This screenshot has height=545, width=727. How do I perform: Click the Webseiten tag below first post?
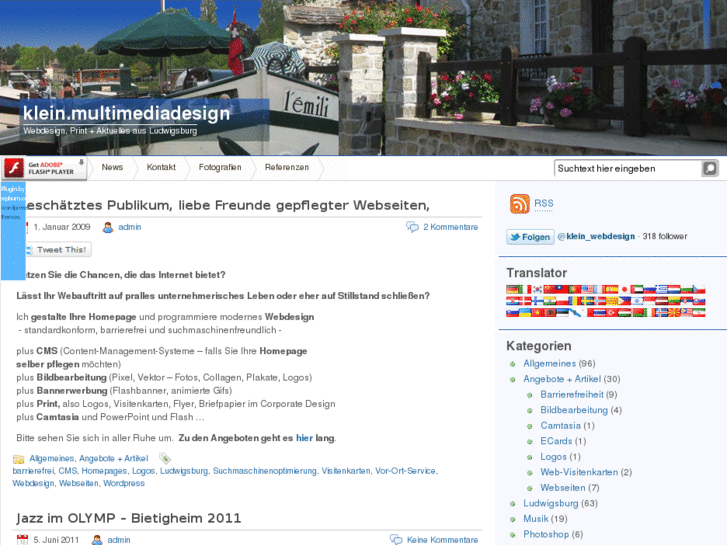(78, 483)
